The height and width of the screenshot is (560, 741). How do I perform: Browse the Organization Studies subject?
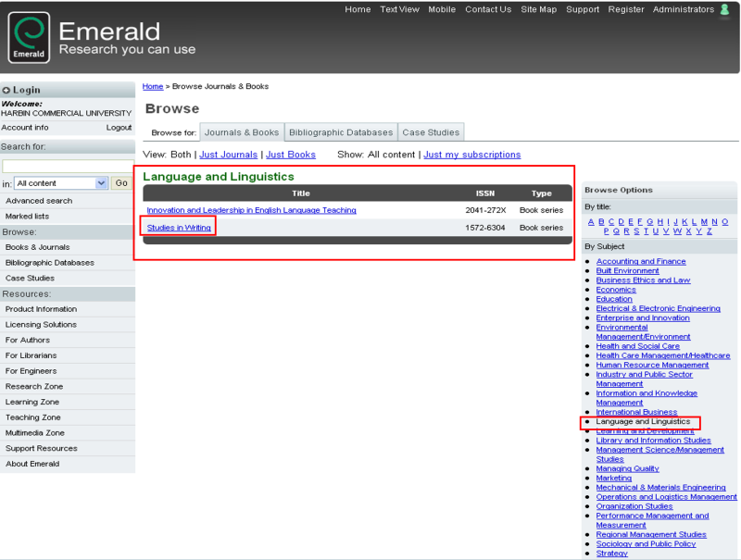(x=634, y=506)
